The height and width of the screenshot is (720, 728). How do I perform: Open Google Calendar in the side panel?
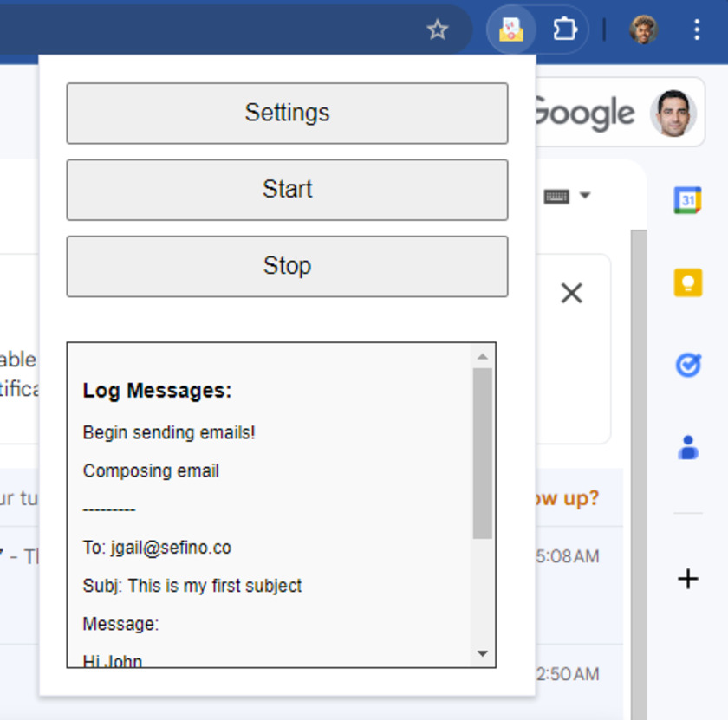(x=687, y=200)
